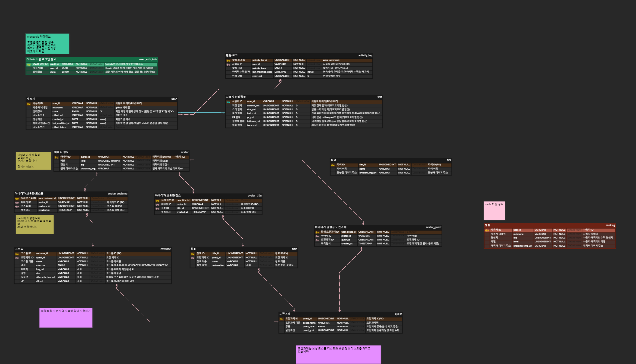The image size is (636, 364).
Task: Click the github_token column name cell
Action: click(59, 127)
